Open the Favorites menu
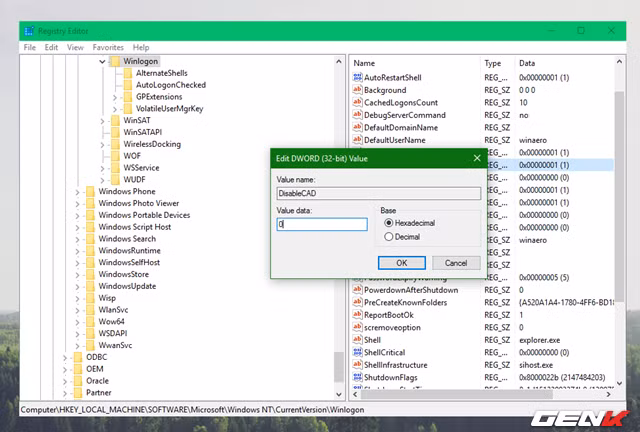 [108, 47]
